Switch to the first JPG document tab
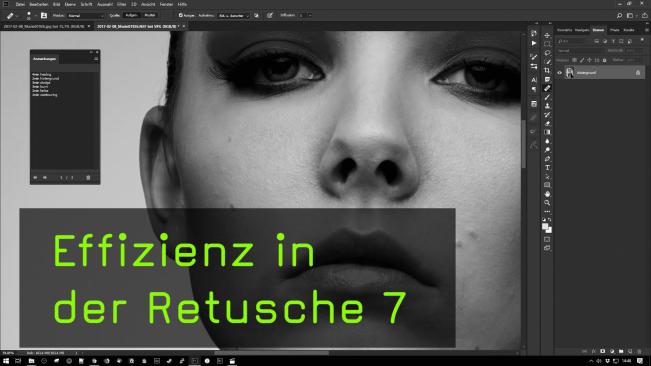 point(44,26)
